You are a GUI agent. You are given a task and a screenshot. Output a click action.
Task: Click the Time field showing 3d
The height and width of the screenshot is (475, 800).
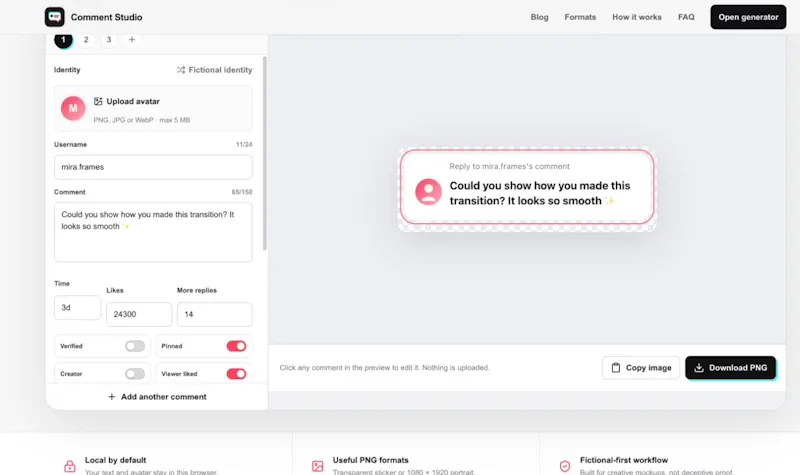tap(78, 308)
